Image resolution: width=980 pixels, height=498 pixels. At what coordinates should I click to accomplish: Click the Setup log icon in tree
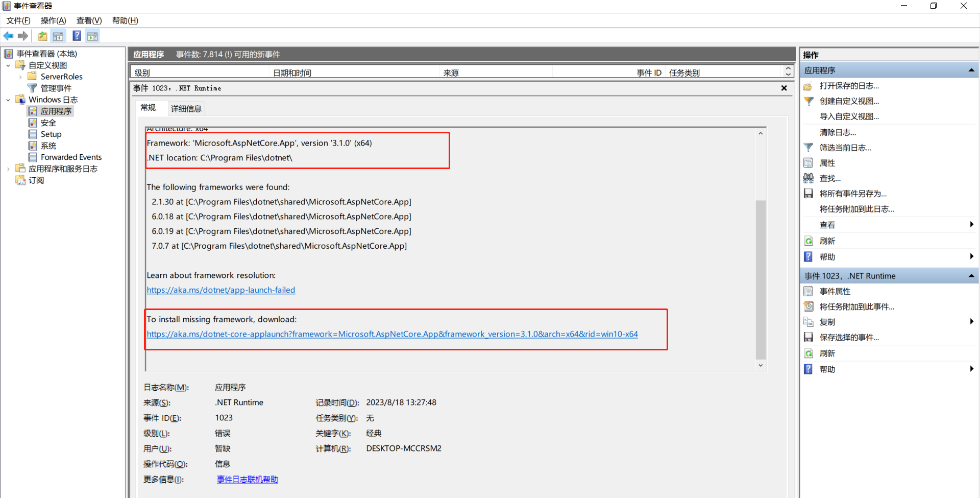tap(33, 134)
